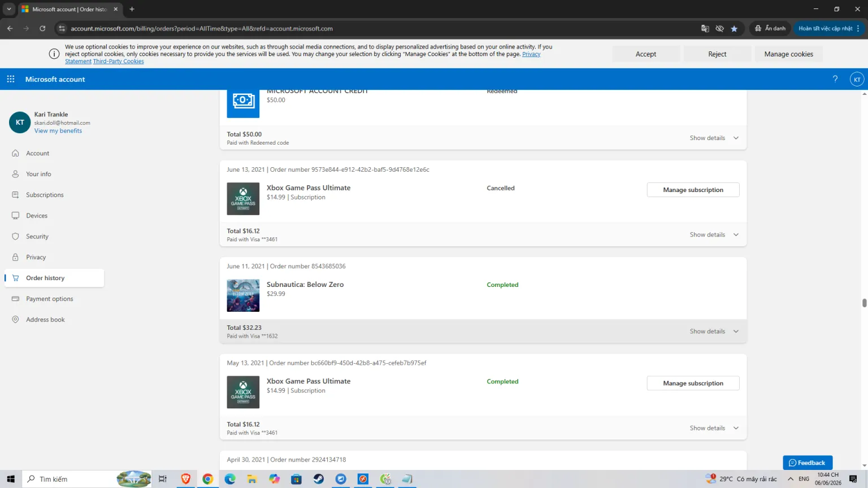
Task: Bookmark this page with the star icon
Action: click(x=734, y=28)
